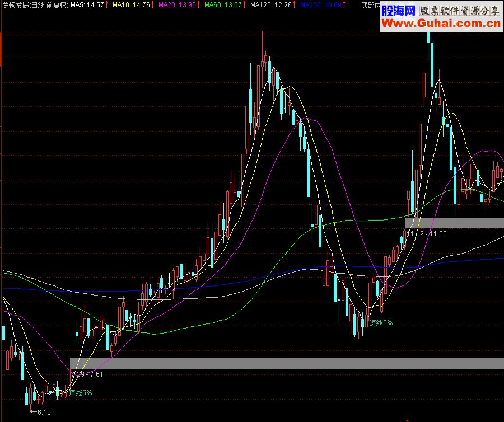Image resolution: width=504 pixels, height=422 pixels.
Task: Select the MA20: 13.90 indicator label
Action: pos(177,5)
